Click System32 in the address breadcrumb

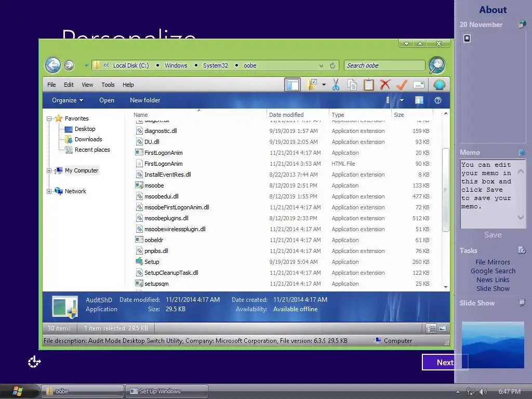click(216, 65)
